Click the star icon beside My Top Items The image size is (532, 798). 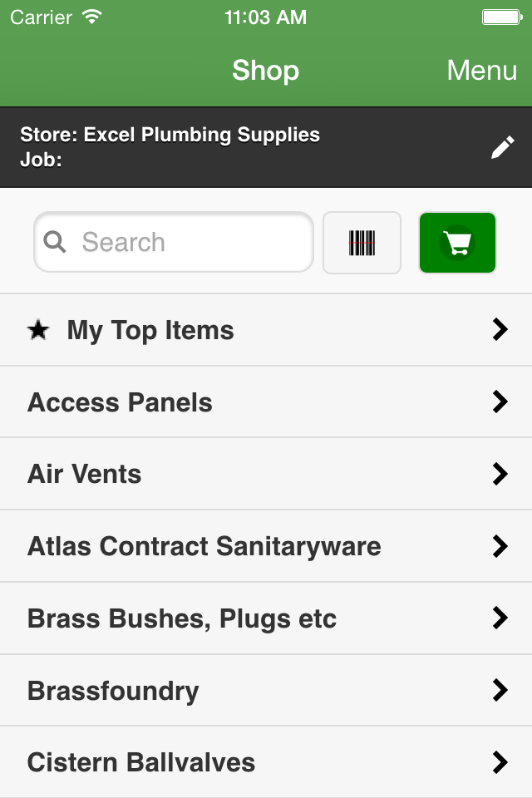tap(37, 330)
